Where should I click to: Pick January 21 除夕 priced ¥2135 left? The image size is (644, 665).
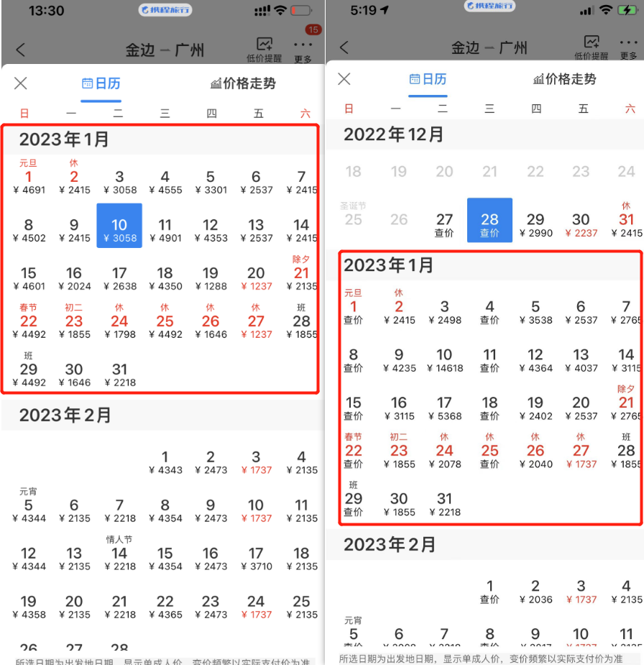pos(301,274)
